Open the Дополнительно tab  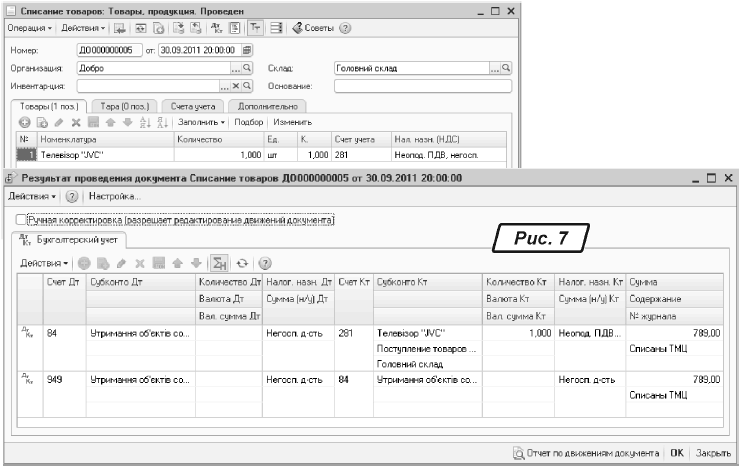(x=266, y=105)
